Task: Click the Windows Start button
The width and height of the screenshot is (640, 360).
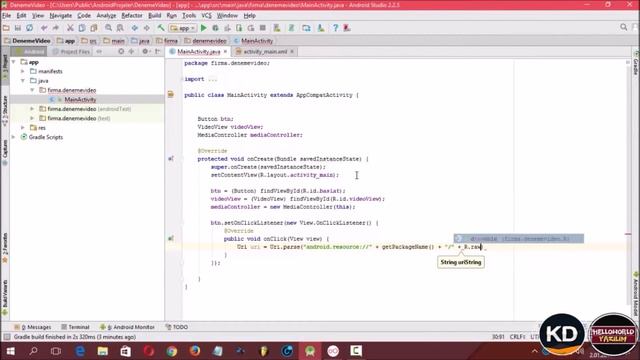Action: pyautogui.click(x=11, y=351)
